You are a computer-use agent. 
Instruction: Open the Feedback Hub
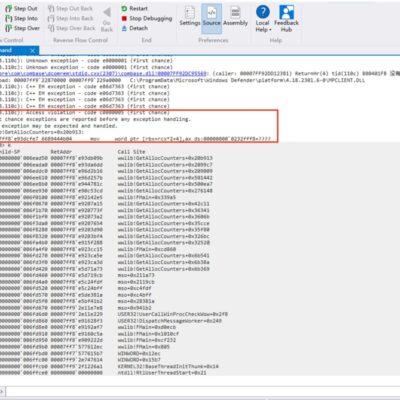pyautogui.click(x=286, y=19)
